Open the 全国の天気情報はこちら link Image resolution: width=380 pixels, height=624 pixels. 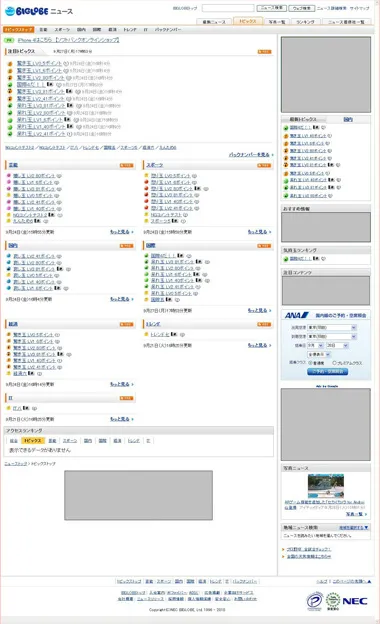(308, 556)
